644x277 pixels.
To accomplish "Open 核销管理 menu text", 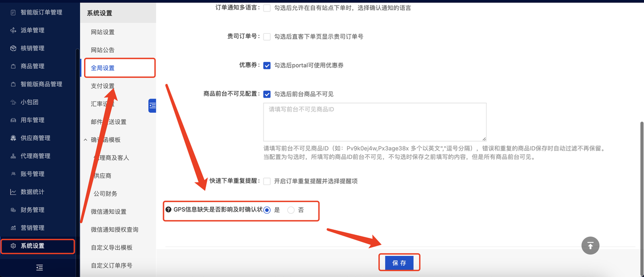I will (33, 48).
